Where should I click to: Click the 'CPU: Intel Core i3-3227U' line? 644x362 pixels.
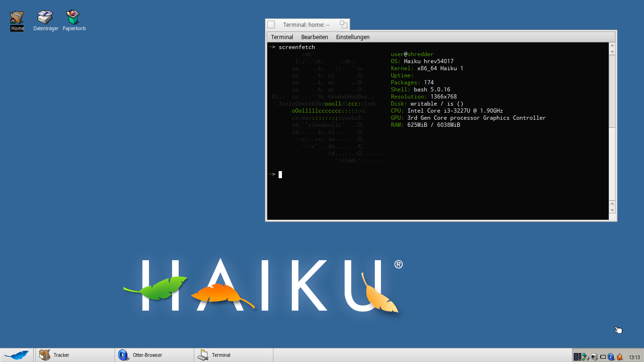click(x=447, y=111)
